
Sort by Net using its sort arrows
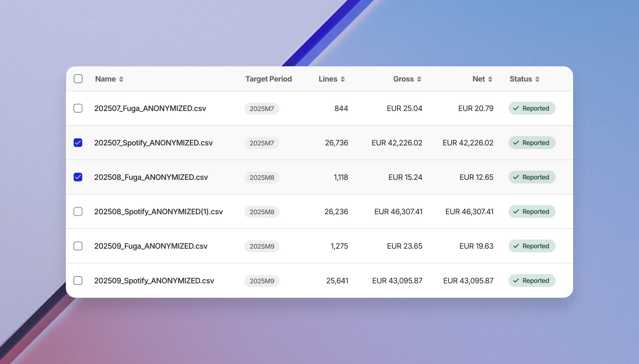tap(490, 79)
